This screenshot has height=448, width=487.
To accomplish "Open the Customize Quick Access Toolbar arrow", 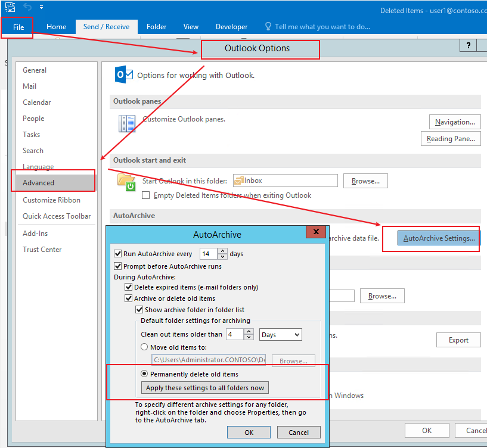I will click(41, 7).
